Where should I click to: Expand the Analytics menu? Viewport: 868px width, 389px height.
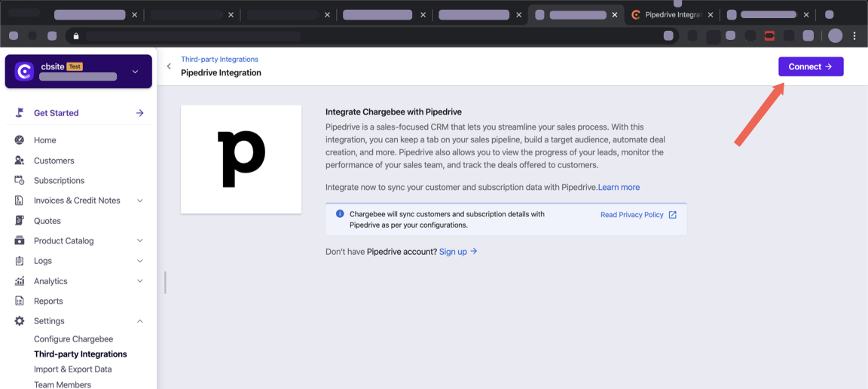click(140, 281)
